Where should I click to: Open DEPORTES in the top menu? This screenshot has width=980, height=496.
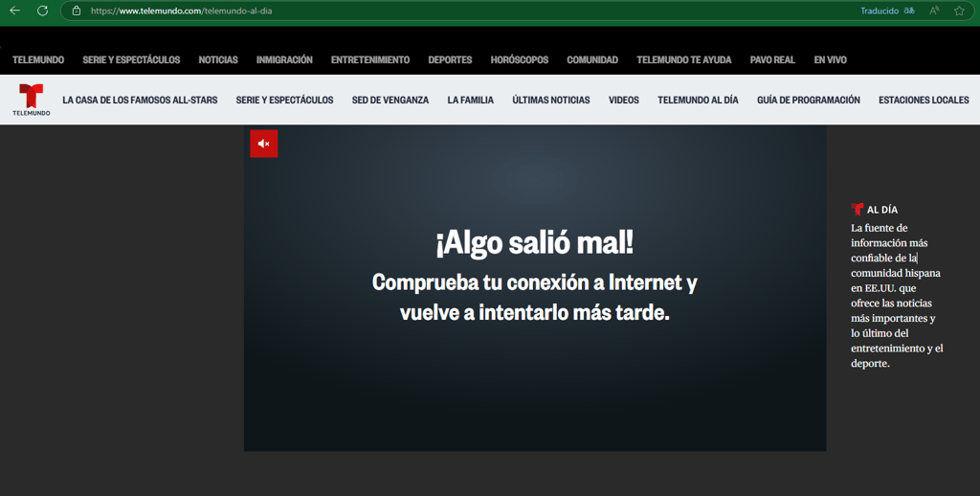pyautogui.click(x=450, y=60)
